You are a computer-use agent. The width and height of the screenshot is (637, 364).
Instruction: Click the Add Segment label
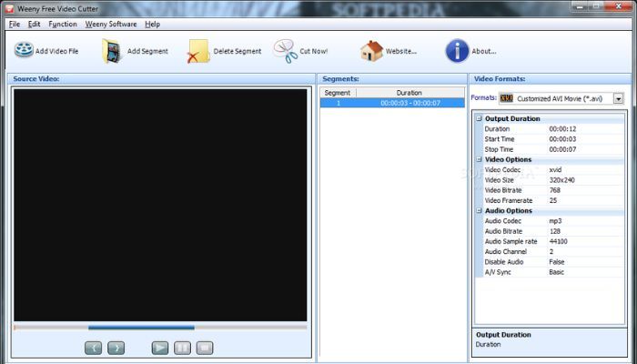(x=147, y=51)
